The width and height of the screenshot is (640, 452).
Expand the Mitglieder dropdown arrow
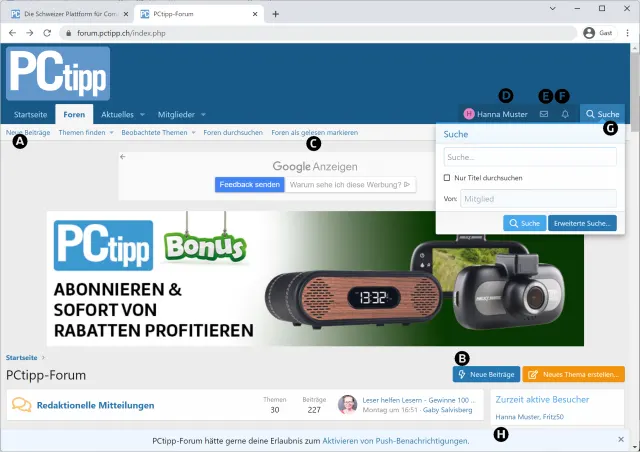click(x=203, y=115)
